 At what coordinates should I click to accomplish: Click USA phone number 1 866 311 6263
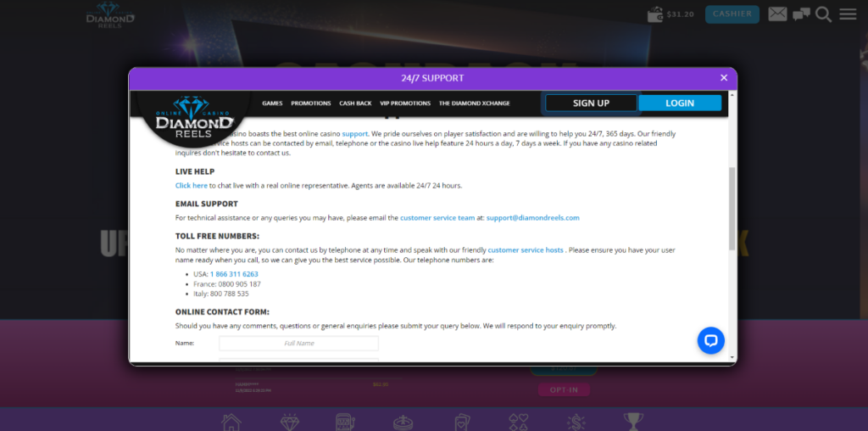click(234, 274)
